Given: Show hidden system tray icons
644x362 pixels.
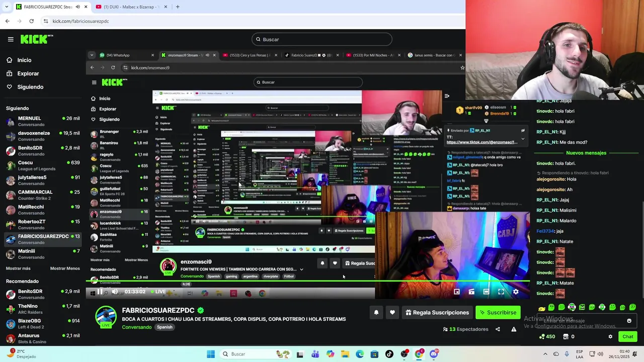Looking at the screenshot, I should pyautogui.click(x=545, y=354).
